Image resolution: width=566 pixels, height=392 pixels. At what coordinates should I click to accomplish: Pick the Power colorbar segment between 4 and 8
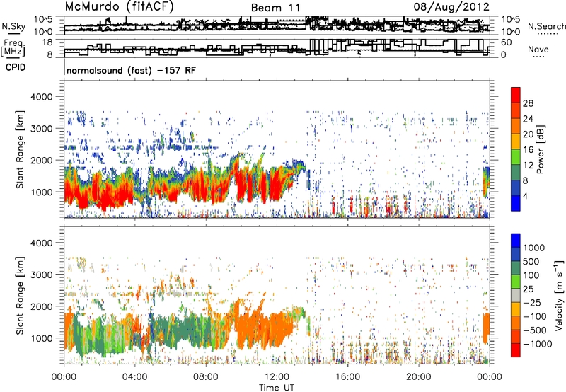[x=516, y=188]
